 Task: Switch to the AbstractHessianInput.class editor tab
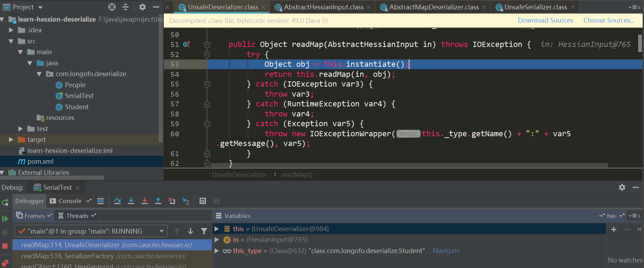click(323, 7)
